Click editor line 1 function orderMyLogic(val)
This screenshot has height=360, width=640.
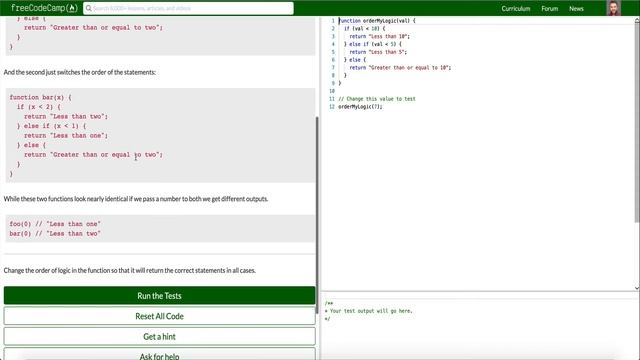[377, 20]
